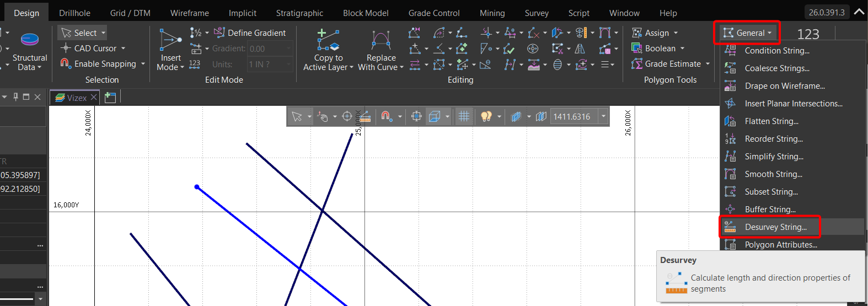The image size is (868, 306).
Task: Switch to the Survey tab
Action: pos(537,13)
